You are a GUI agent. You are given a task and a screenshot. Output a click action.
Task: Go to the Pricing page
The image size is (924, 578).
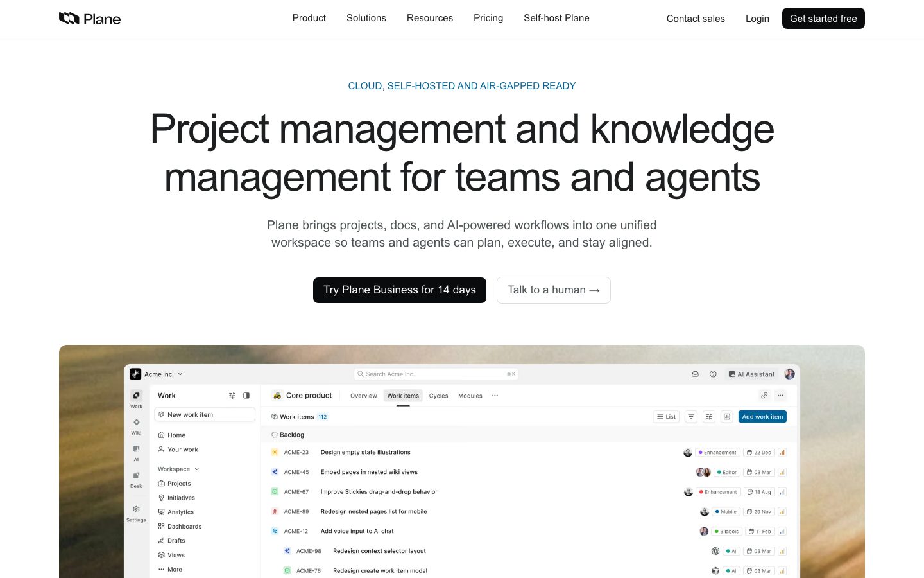click(488, 18)
